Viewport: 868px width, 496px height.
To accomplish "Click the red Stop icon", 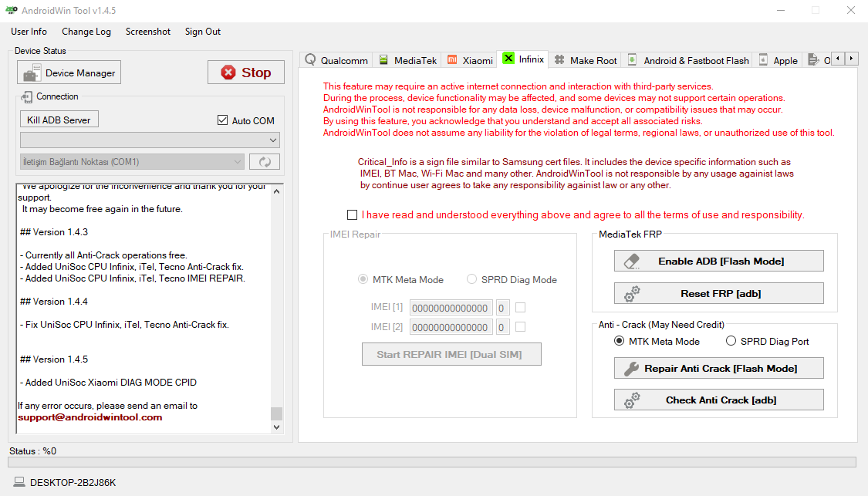I will pyautogui.click(x=228, y=73).
